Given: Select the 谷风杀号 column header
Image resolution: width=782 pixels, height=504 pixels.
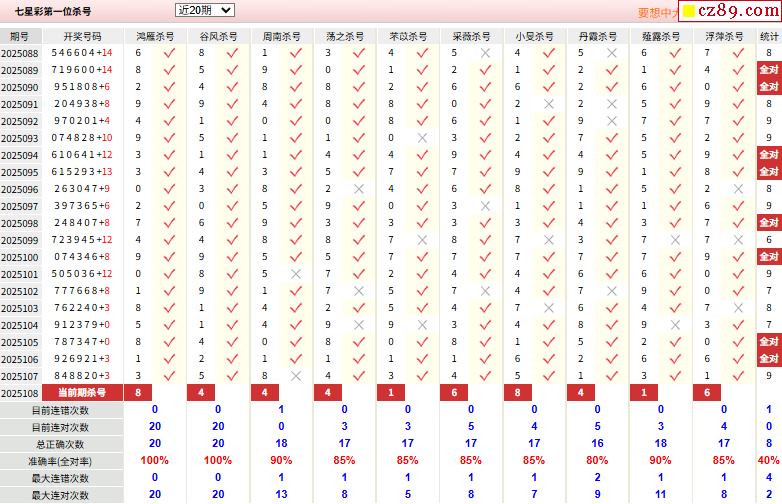Looking at the screenshot, I should 218,36.
